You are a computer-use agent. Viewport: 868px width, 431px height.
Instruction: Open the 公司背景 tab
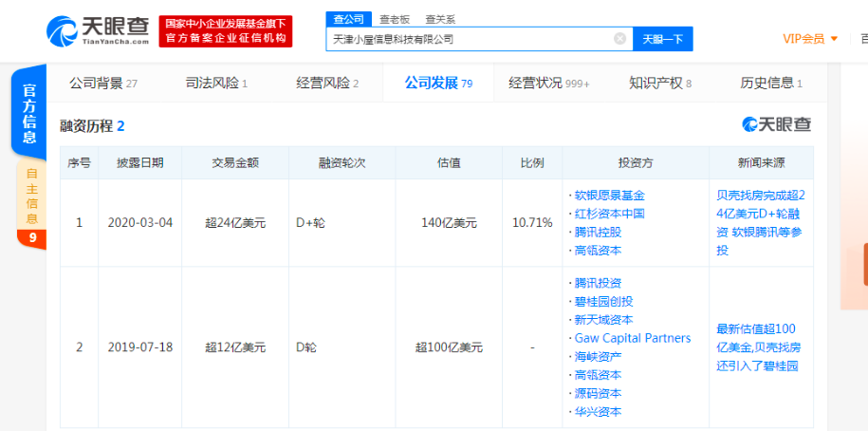(103, 84)
